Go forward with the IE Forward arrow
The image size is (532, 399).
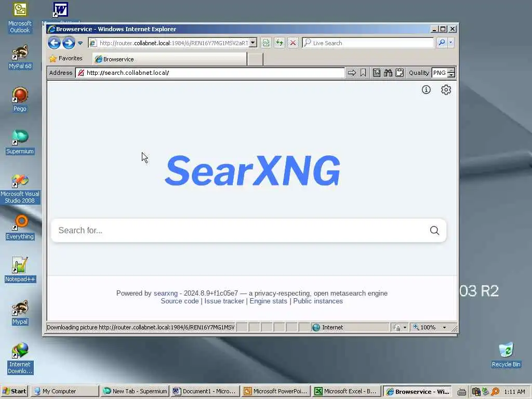69,43
